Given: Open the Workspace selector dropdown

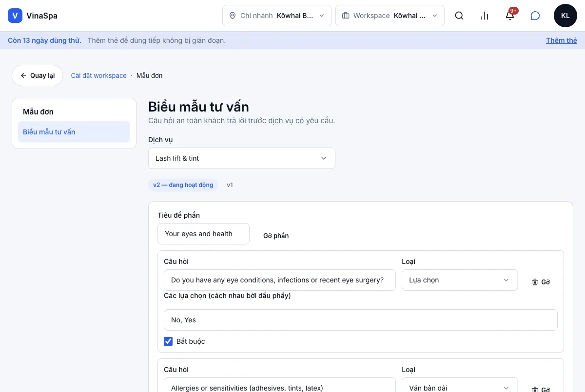Looking at the screenshot, I should pos(390,16).
